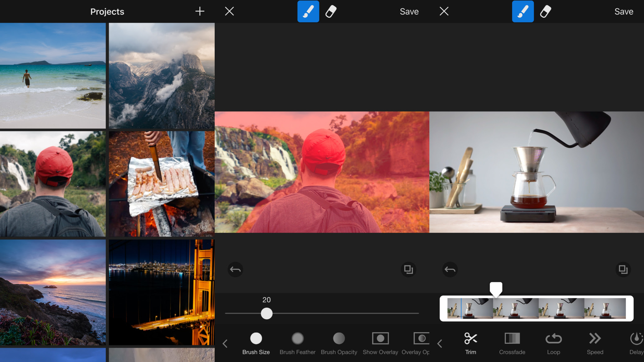This screenshot has width=644, height=362.
Task: Click the Projects title
Action: click(x=107, y=12)
